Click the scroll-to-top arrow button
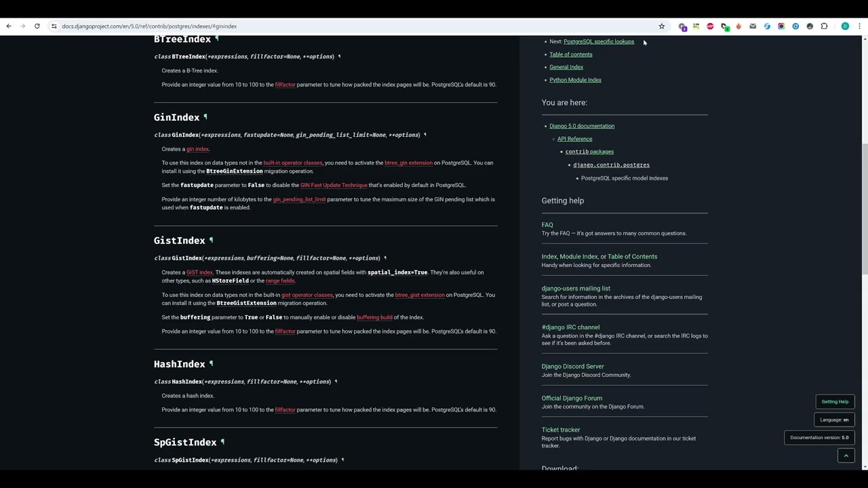Image resolution: width=868 pixels, height=488 pixels. coord(846,456)
